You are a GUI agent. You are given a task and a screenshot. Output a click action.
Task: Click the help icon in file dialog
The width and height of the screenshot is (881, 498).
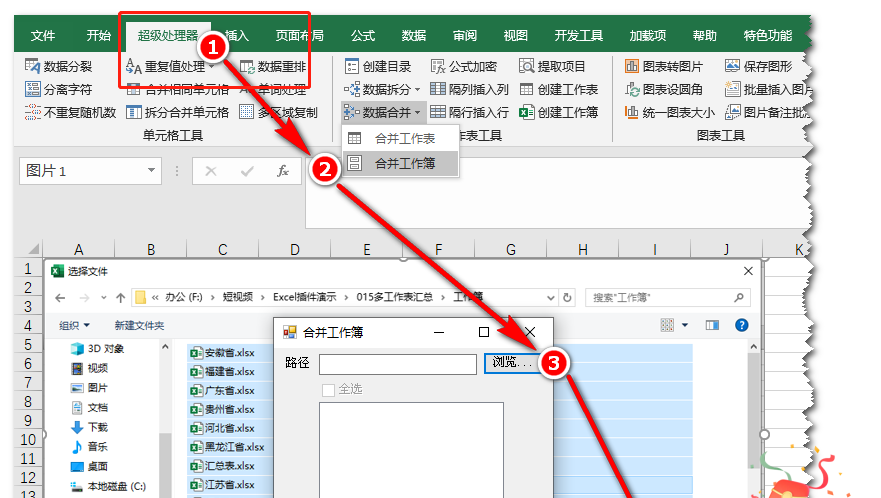(741, 325)
